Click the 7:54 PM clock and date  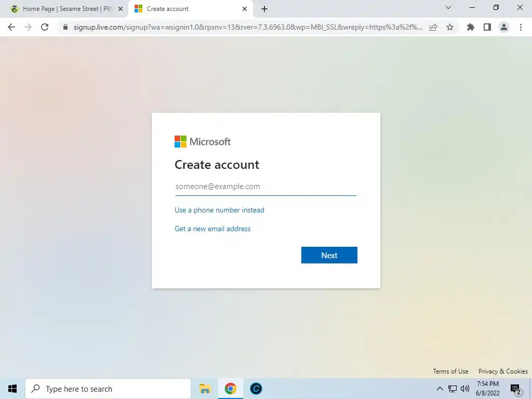[487, 389]
